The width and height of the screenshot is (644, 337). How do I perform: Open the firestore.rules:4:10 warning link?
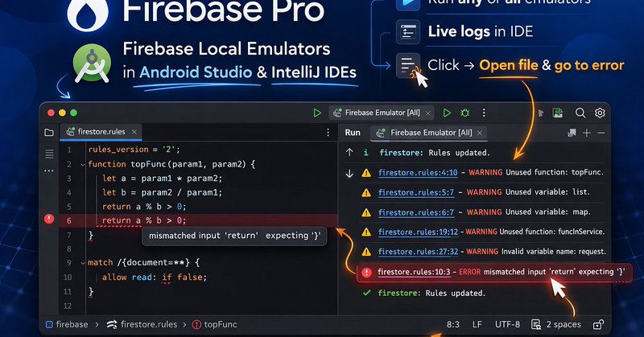point(418,172)
